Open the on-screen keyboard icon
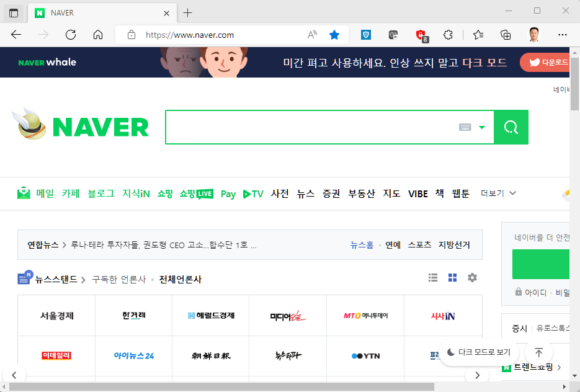 [x=465, y=127]
